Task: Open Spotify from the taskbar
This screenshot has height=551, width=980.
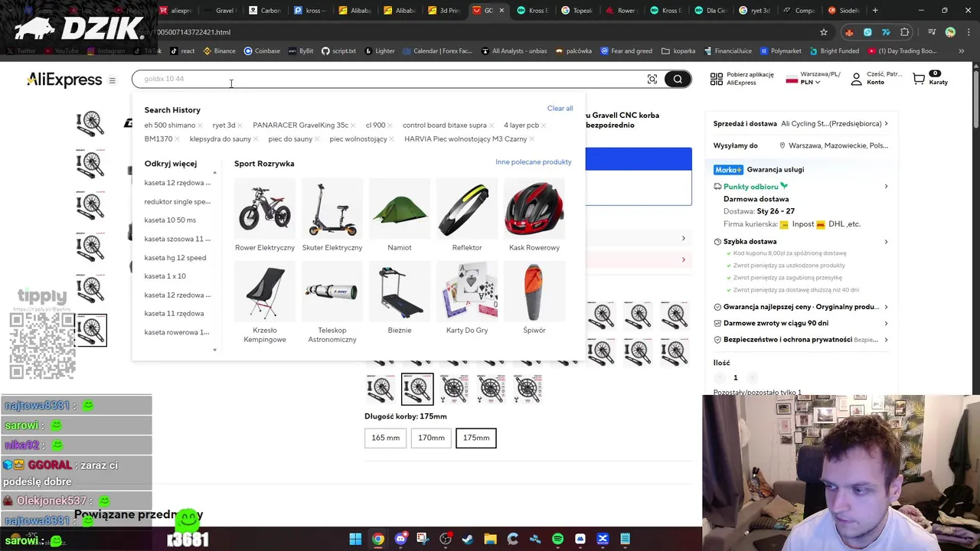Action: (557, 539)
